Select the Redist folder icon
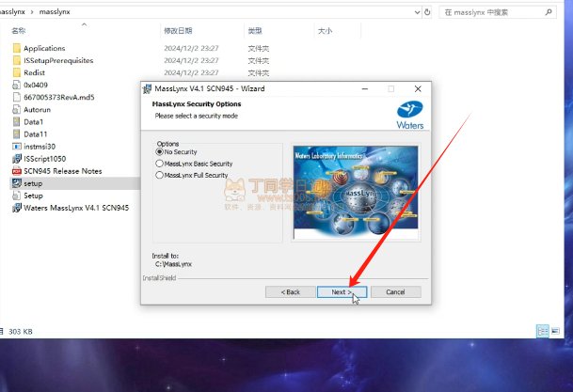The width and height of the screenshot is (573, 392). 16,72
